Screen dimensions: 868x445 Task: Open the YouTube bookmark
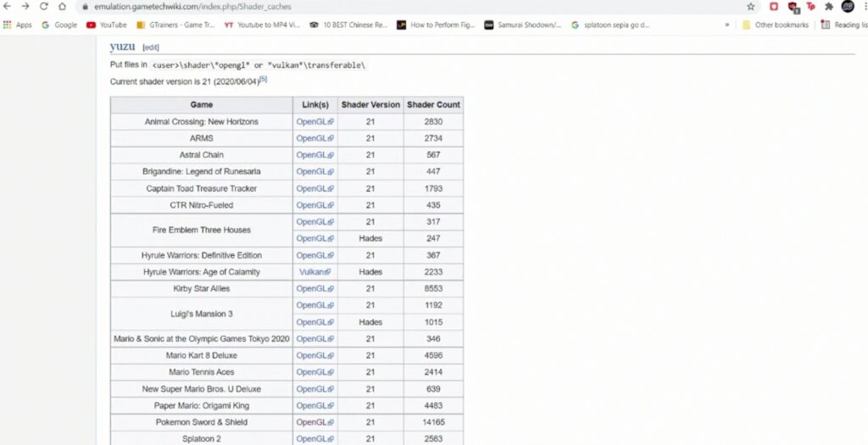click(107, 25)
